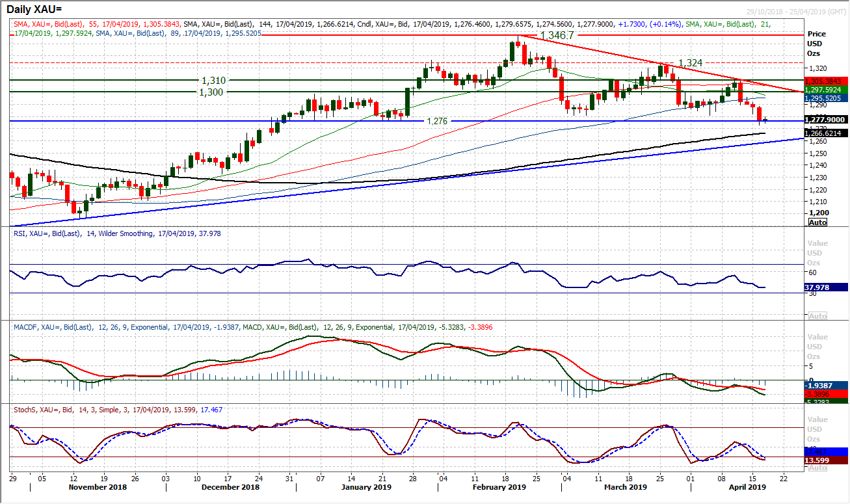
Task: Click the December 2018 month label
Action: 230,487
